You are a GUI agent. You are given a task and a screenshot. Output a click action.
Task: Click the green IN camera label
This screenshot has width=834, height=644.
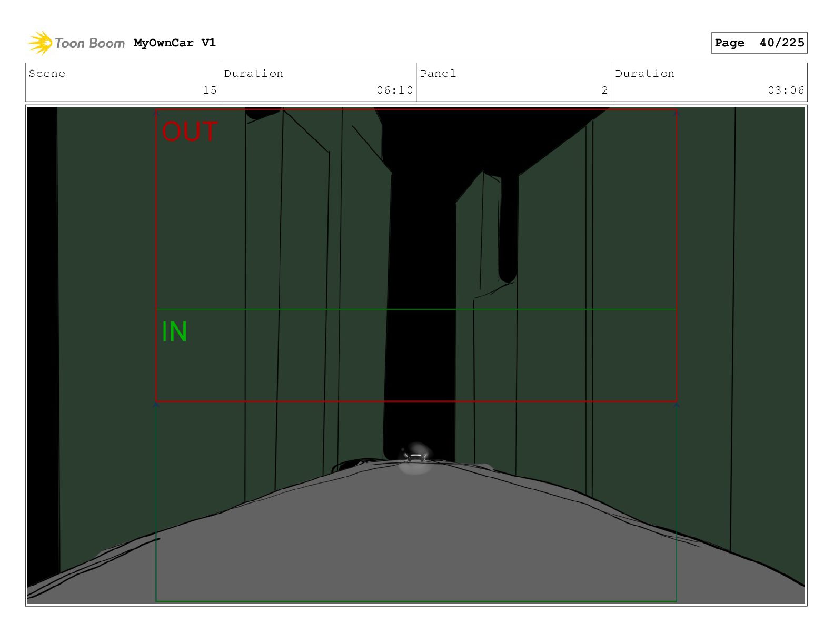[174, 331]
